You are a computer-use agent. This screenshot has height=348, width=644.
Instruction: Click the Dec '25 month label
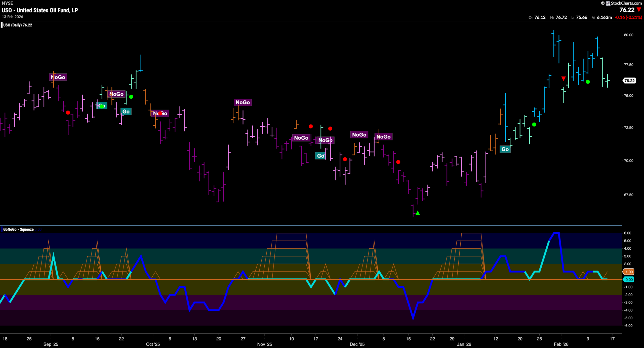click(357, 344)
